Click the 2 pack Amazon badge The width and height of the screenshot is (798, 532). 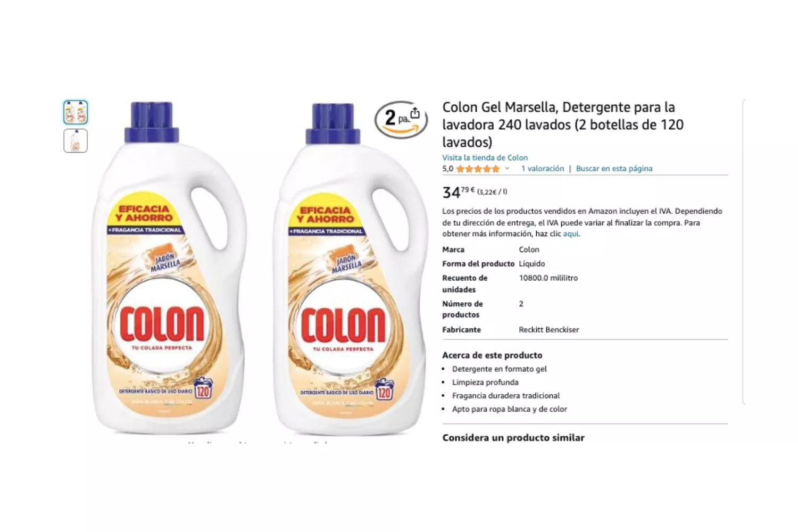[x=401, y=120]
